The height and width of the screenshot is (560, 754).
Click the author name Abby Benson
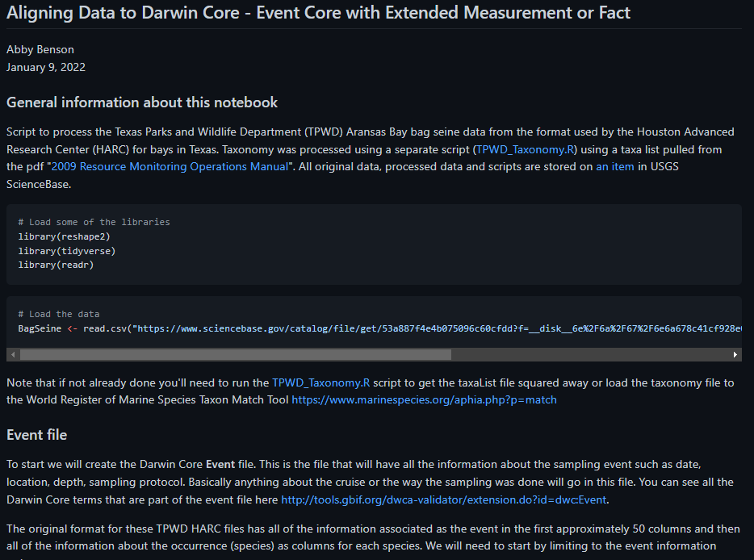click(x=40, y=49)
